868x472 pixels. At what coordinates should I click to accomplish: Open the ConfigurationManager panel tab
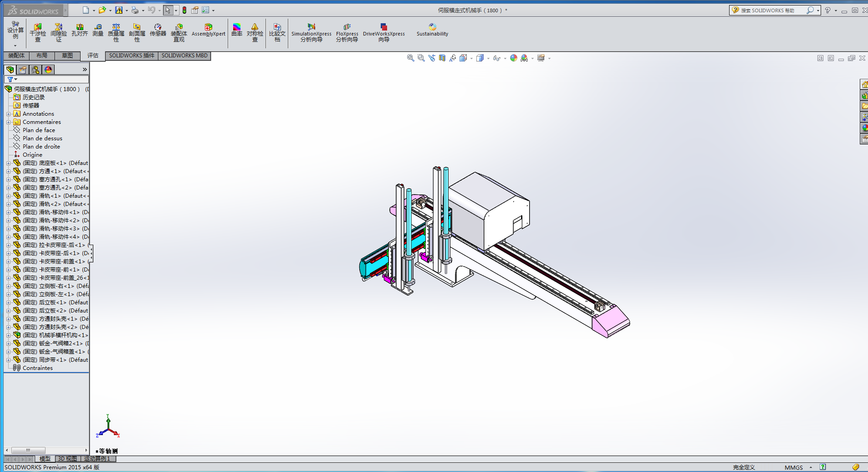[x=36, y=70]
